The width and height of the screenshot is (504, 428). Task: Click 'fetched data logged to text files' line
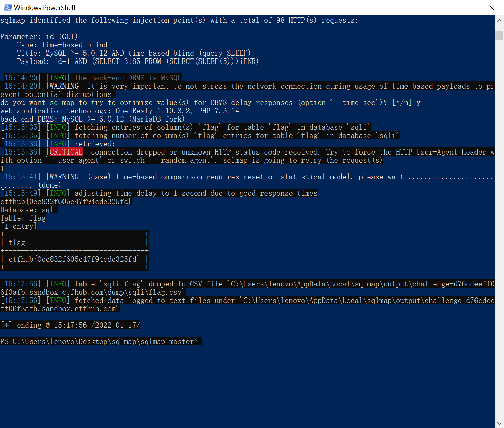click(x=248, y=305)
